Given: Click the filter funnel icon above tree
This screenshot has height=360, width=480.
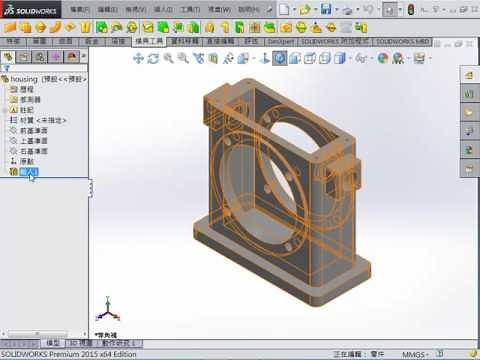Looking at the screenshot, I should 7,68.
